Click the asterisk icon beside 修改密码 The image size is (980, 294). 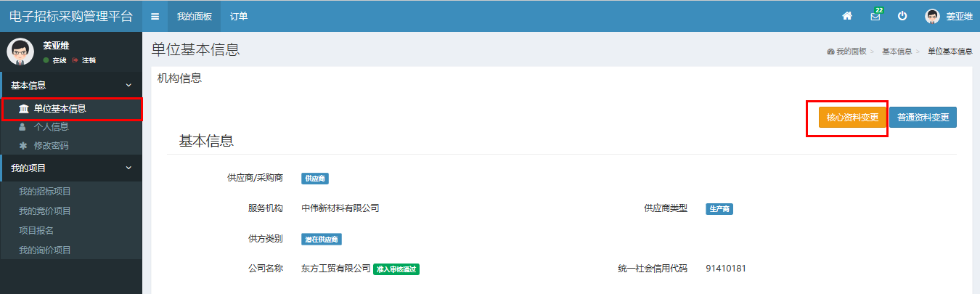click(23, 146)
